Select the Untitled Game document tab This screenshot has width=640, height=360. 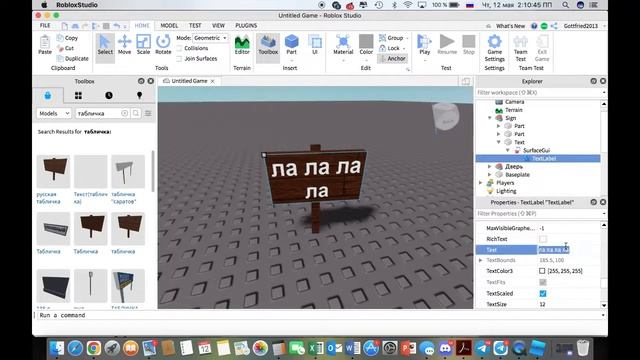pyautogui.click(x=189, y=81)
